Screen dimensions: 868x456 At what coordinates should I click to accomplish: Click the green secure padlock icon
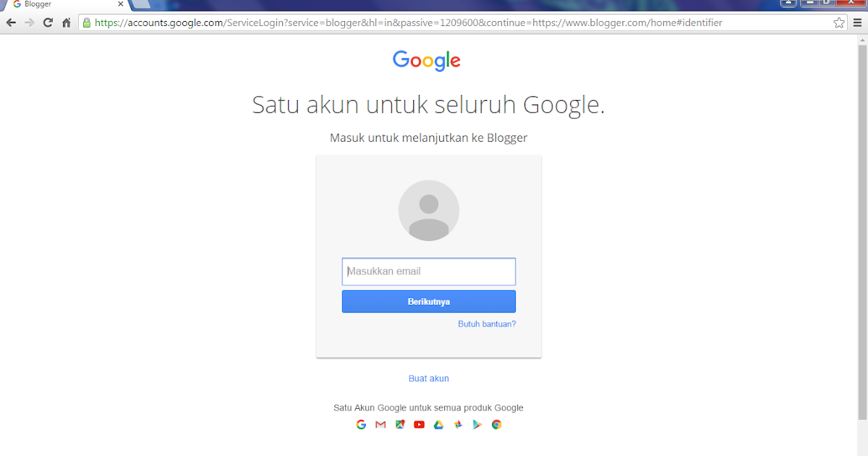pos(87,22)
